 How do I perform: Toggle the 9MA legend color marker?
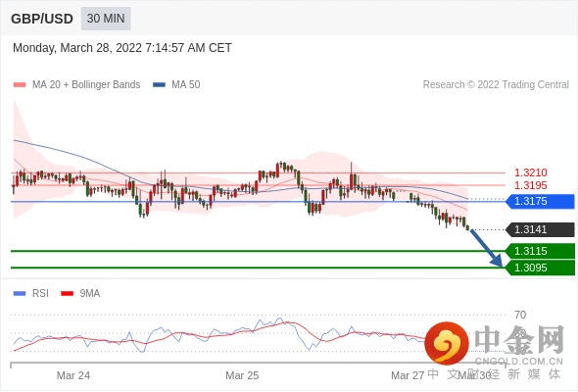click(x=67, y=294)
